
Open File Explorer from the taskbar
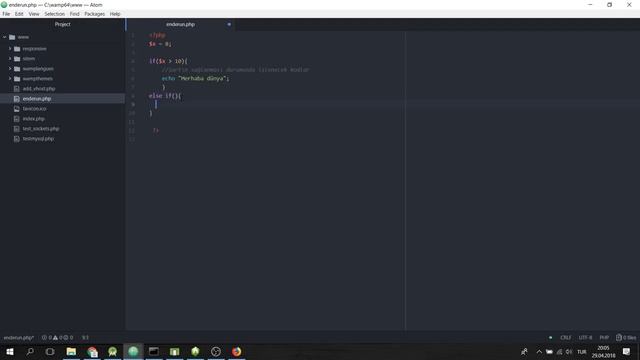point(71,351)
